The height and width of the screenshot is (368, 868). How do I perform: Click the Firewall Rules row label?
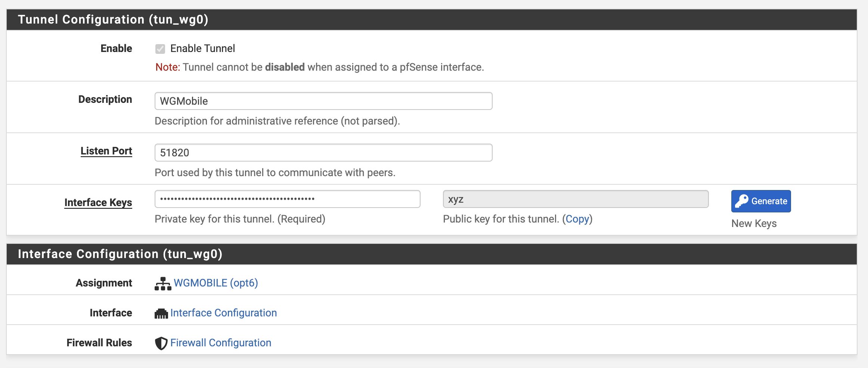(99, 343)
